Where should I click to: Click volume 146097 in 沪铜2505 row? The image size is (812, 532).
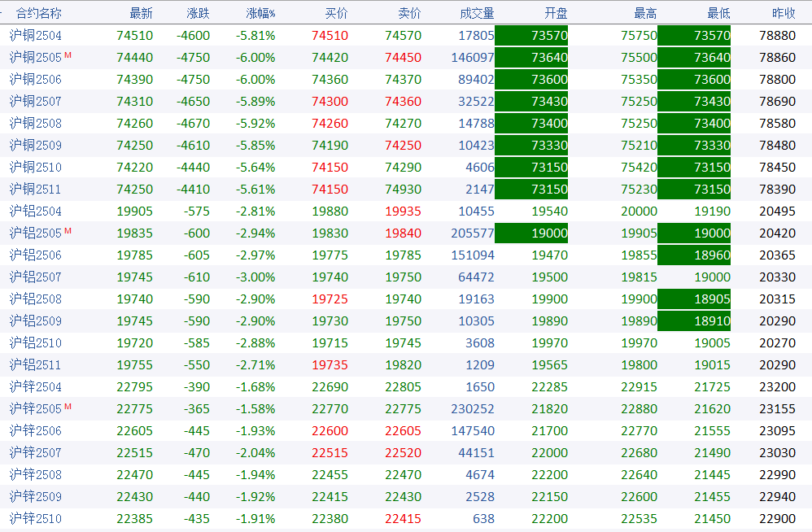[472, 58]
